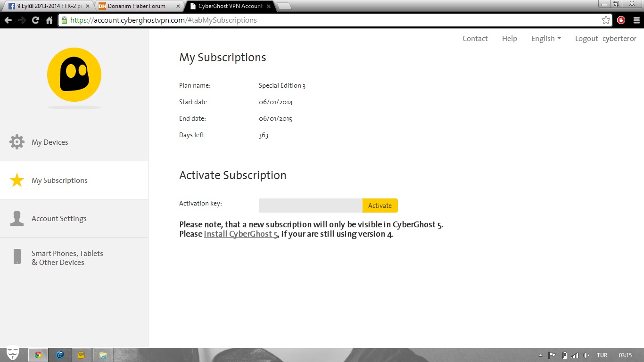Click the CyberGhost ghost logo
644x362 pixels.
74,74
